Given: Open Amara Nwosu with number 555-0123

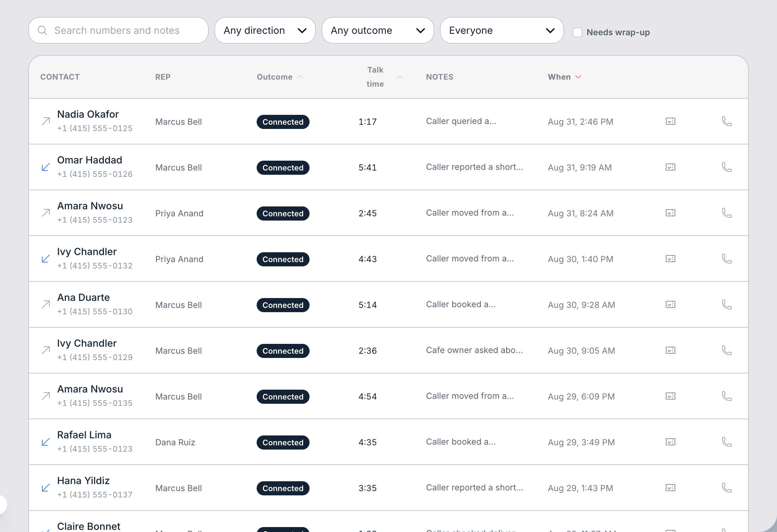Looking at the screenshot, I should [90, 206].
